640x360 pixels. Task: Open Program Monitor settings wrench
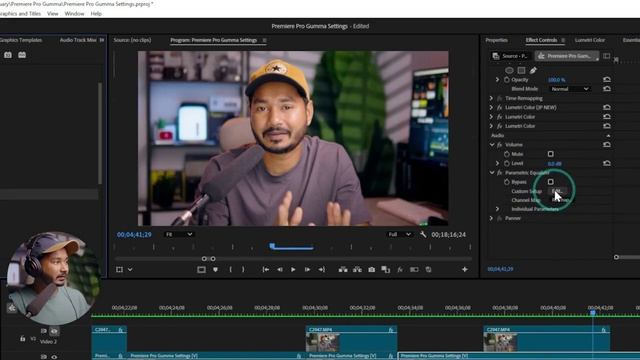click(x=423, y=234)
